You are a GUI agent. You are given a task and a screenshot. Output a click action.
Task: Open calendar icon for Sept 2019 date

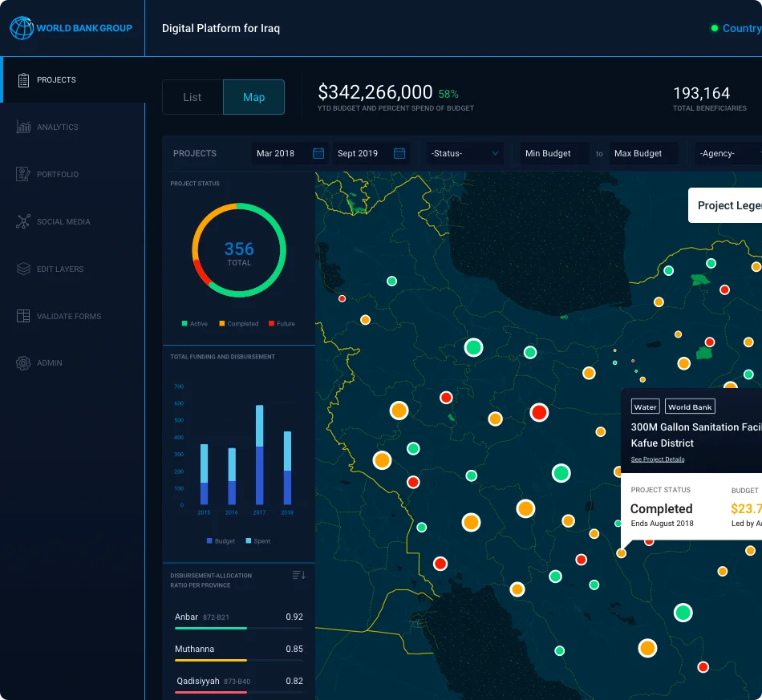pyautogui.click(x=399, y=153)
